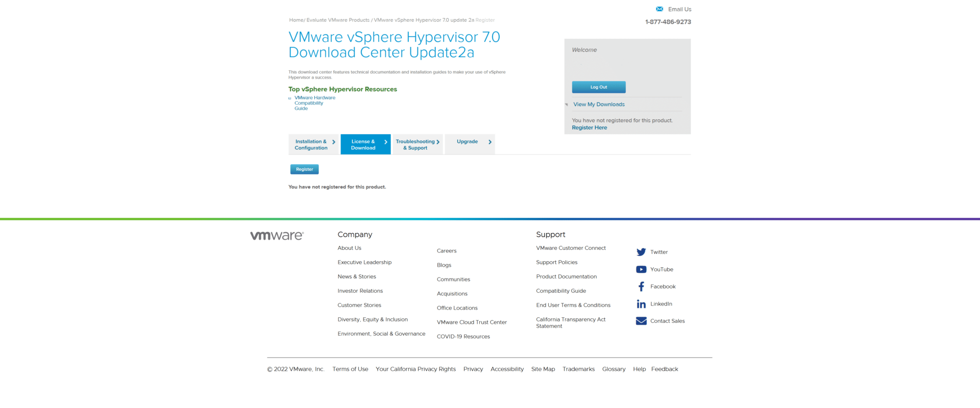Viewport: 980px width, 408px height.
Task: Open the Troubleshooting & Support tab
Action: click(418, 144)
